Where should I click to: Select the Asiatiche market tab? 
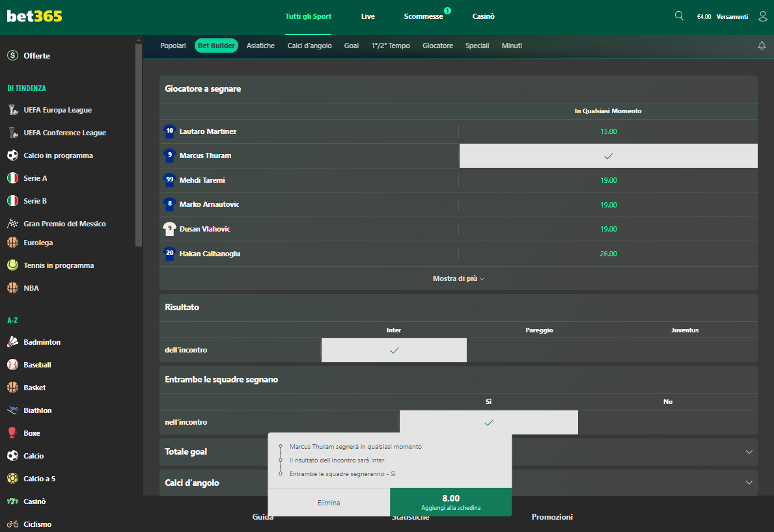pos(260,46)
